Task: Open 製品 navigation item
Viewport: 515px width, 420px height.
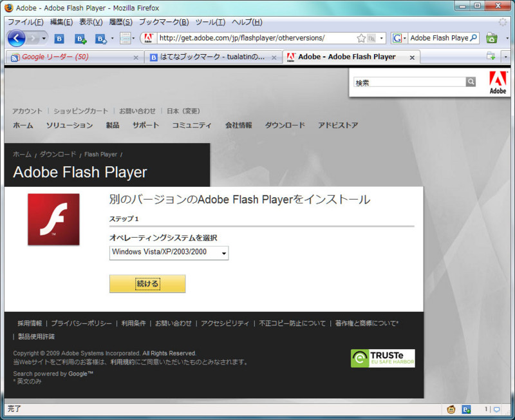Action: (x=112, y=125)
